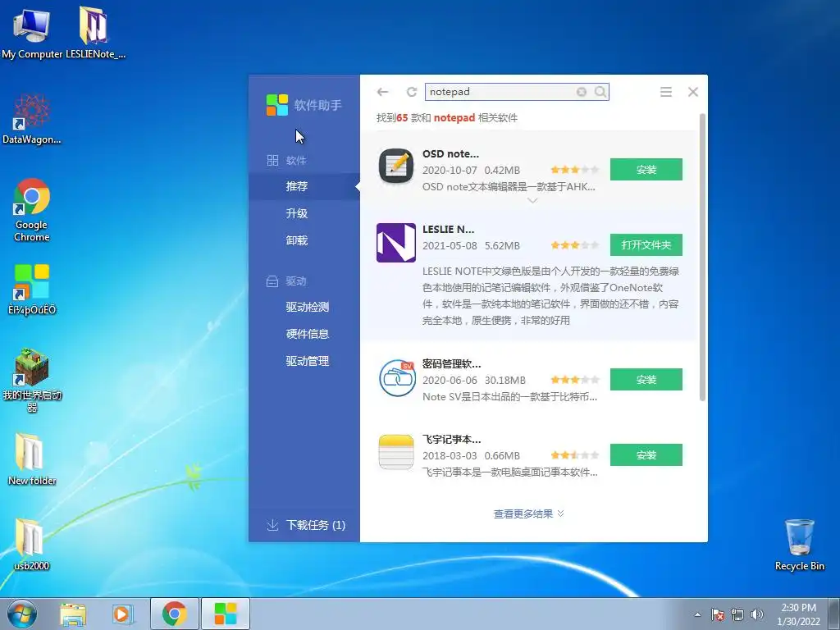Click the back arrow in software assistant
The height and width of the screenshot is (630, 840).
point(382,92)
